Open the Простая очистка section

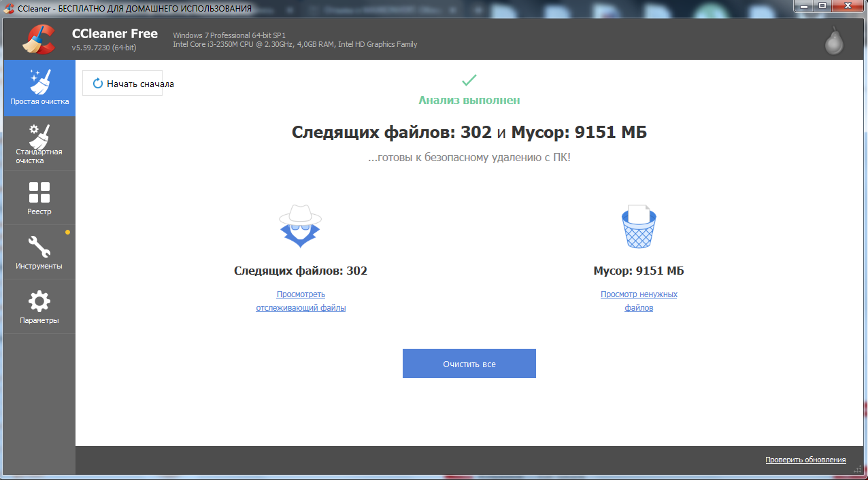tap(39, 88)
